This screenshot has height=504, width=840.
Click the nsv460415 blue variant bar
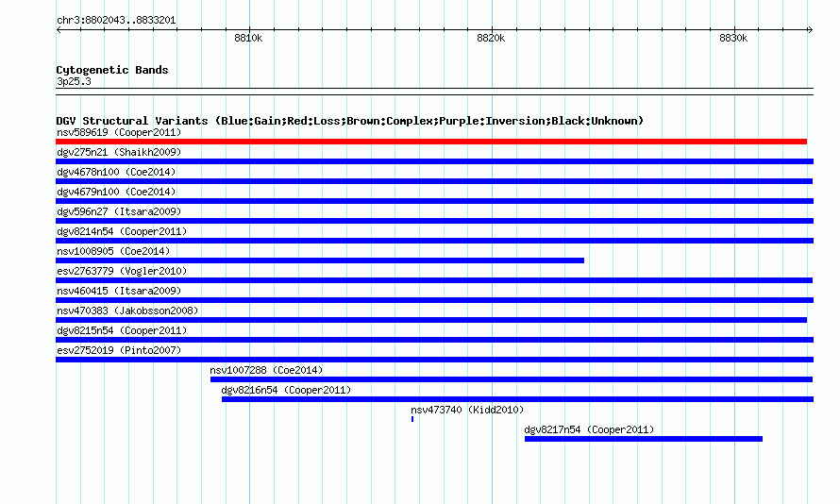(x=434, y=300)
